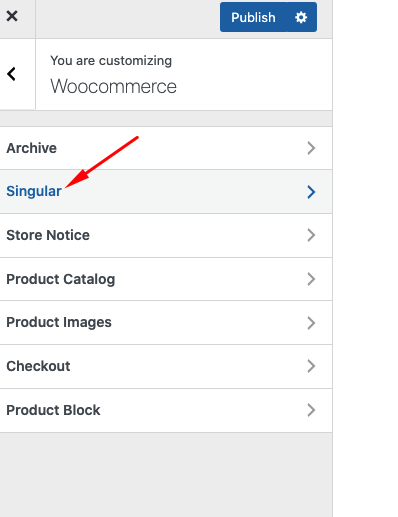Expand Product Catalog via its chevron
The width and height of the screenshot is (398, 517).
(x=311, y=279)
